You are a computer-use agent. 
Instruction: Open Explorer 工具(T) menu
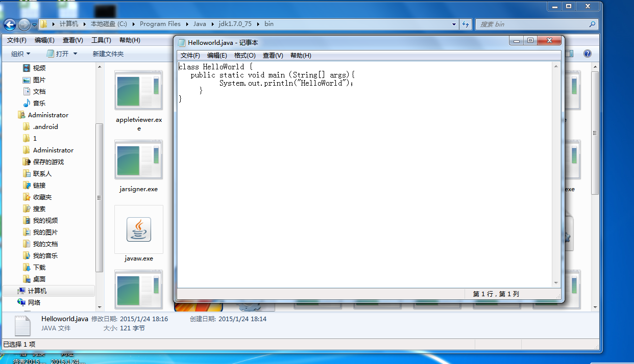point(101,40)
